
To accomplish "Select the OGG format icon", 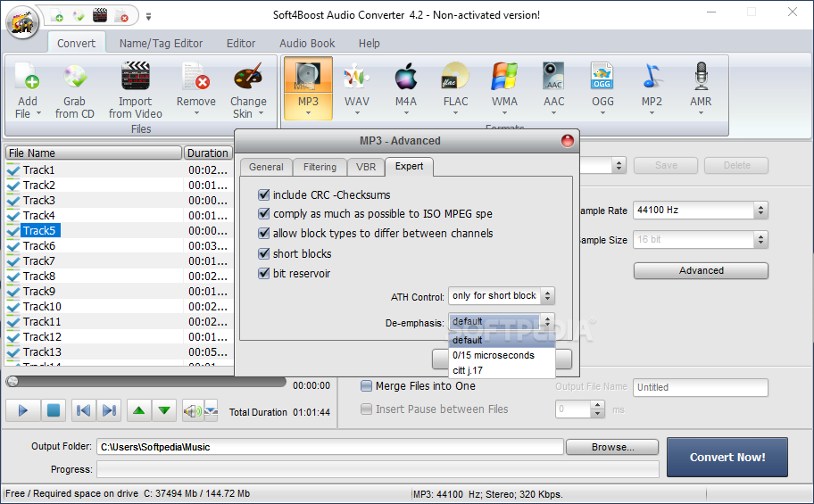I will click(602, 76).
